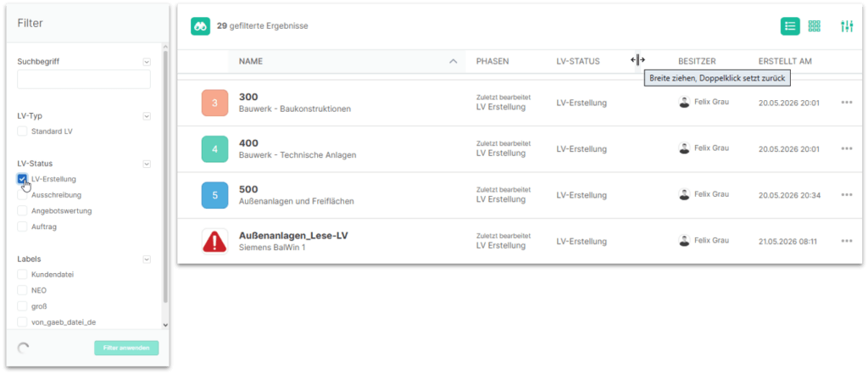Click the ERSTELLT AM column header

coord(785,62)
